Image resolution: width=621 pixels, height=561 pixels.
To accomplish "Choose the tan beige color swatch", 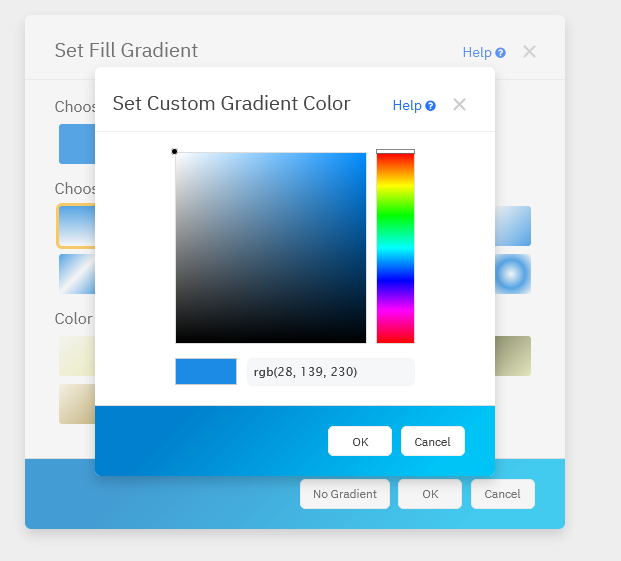I will pos(76,404).
